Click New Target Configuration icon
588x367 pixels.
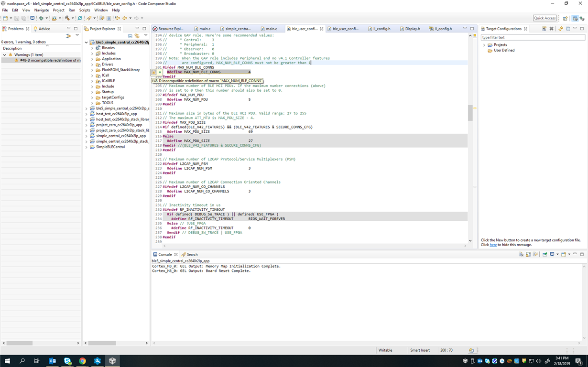544,29
